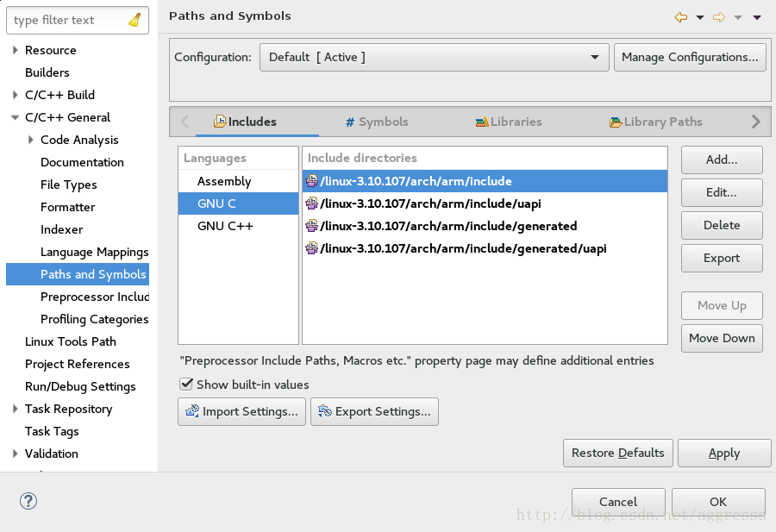The width and height of the screenshot is (776, 532).
Task: Expand the Validation node
Action: (15, 454)
